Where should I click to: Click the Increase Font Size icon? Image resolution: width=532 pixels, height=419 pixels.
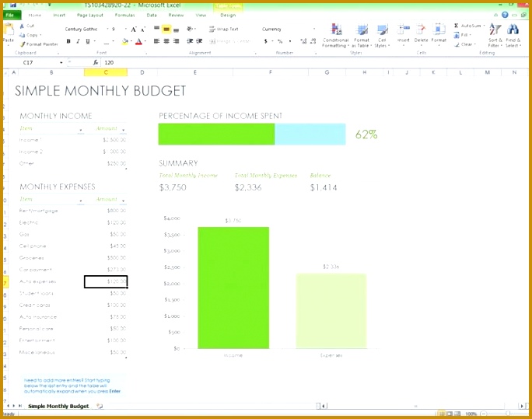point(134,30)
